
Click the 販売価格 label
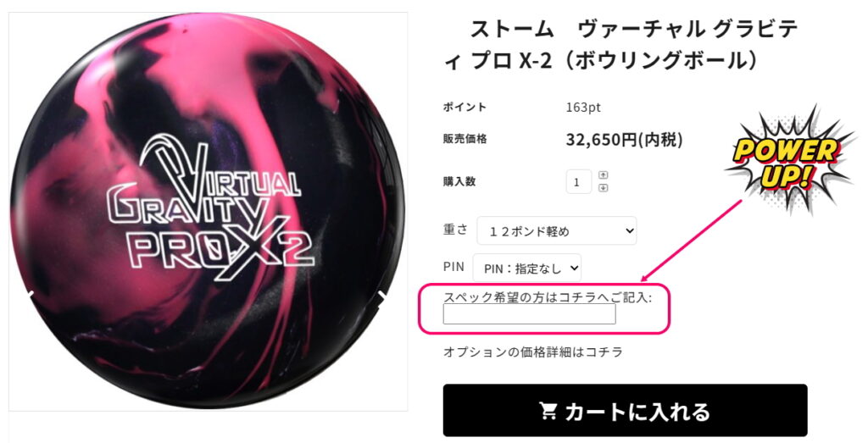click(465, 140)
